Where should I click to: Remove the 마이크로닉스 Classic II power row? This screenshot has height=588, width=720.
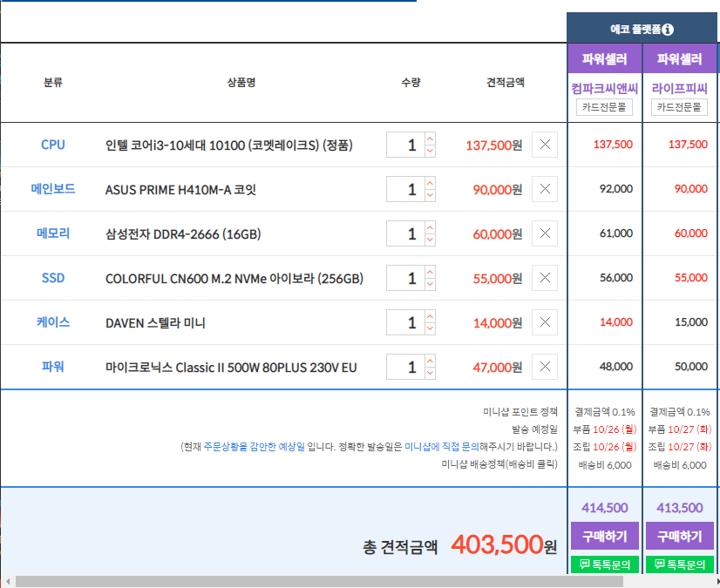[x=545, y=366]
